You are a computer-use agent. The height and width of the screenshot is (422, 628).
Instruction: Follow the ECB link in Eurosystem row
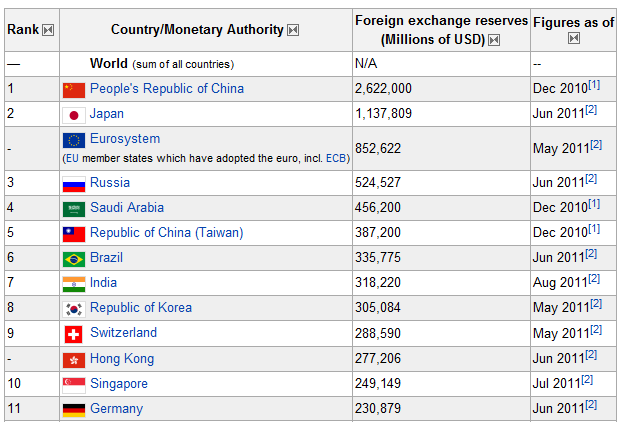(336, 159)
